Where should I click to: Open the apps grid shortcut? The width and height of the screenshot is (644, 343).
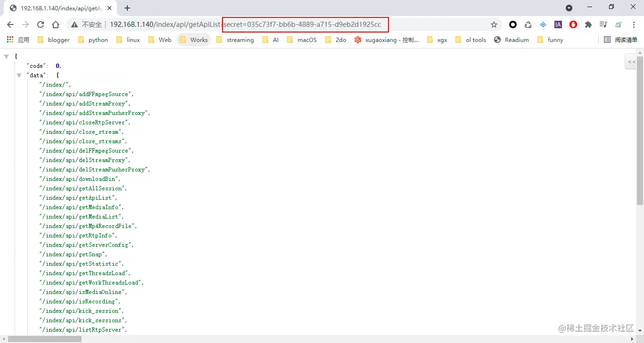click(18, 40)
